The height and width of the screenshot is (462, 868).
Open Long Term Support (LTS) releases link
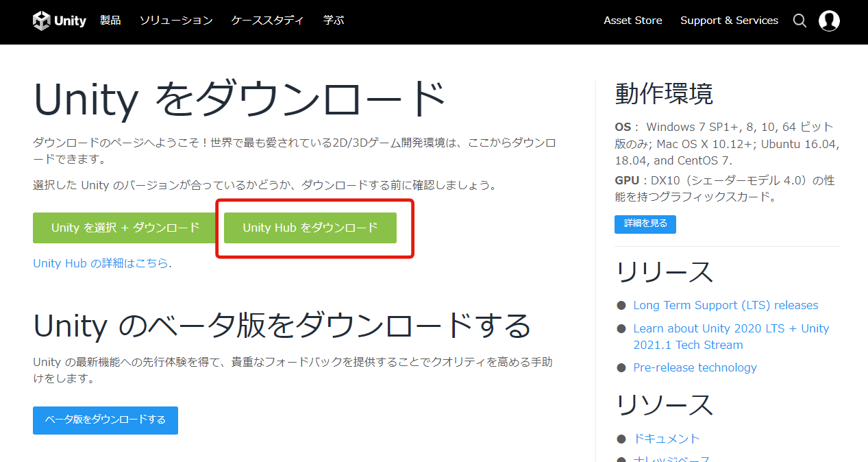[725, 305]
